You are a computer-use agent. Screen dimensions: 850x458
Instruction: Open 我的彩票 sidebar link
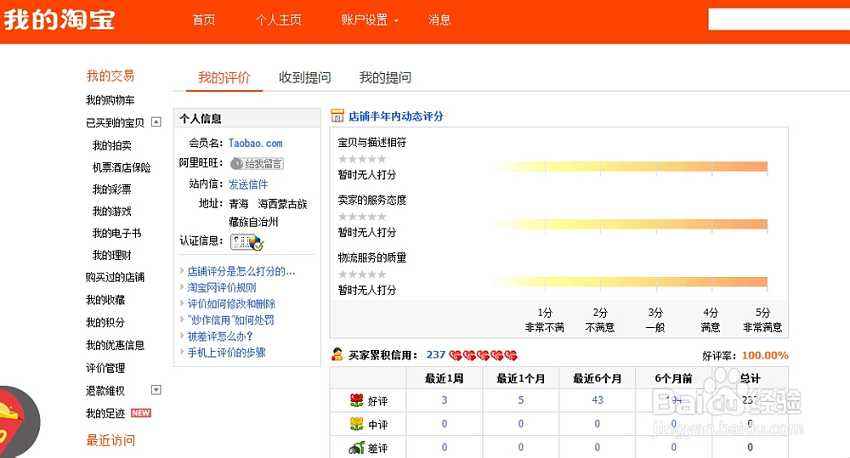(112, 189)
